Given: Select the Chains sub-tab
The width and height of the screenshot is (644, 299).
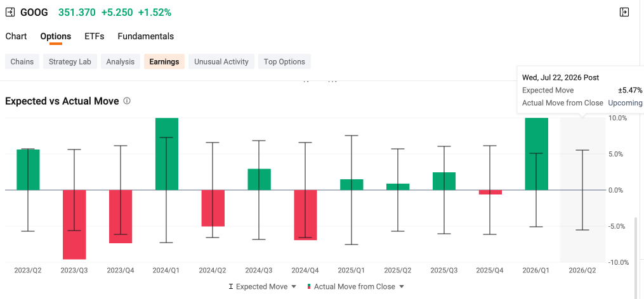Looking at the screenshot, I should (x=22, y=61).
